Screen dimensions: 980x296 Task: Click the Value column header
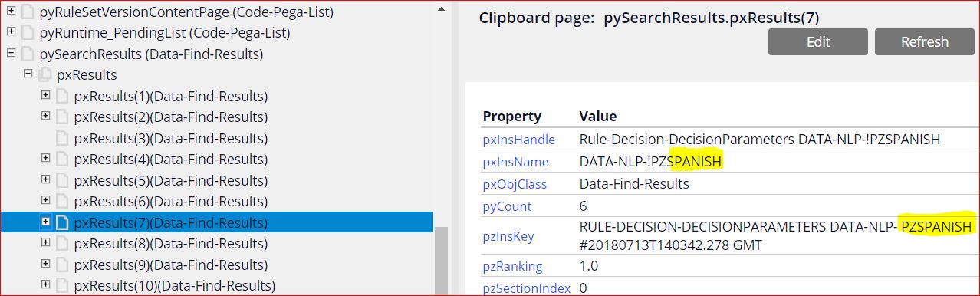coord(597,117)
